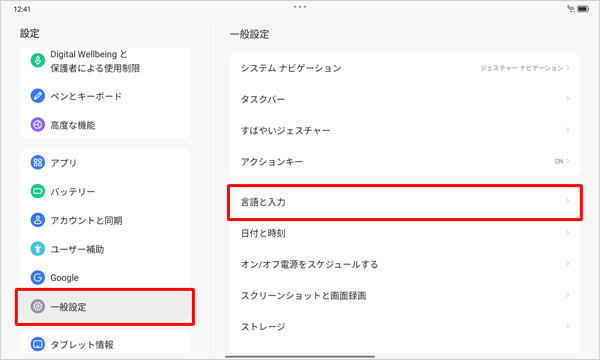
Task: Tap the pen and keyboard icon
Action: [x=38, y=96]
